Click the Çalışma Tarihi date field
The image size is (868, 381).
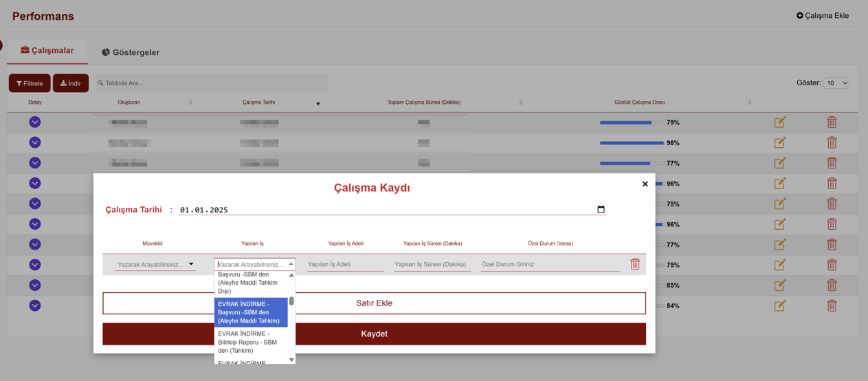[x=392, y=210]
